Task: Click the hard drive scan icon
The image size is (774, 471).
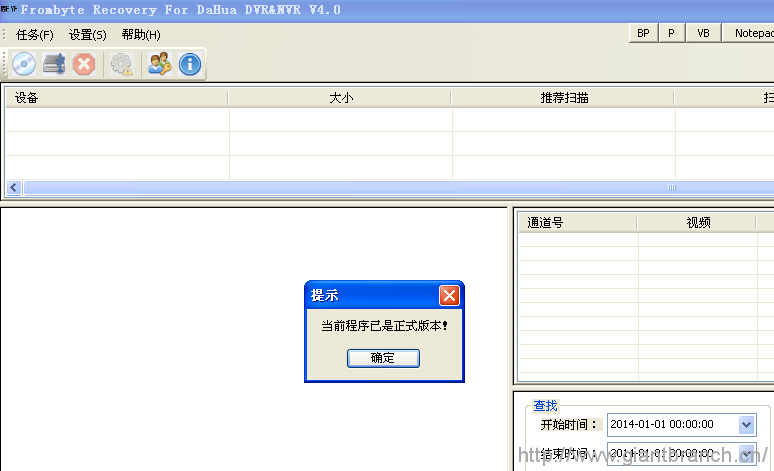Action: coord(54,64)
